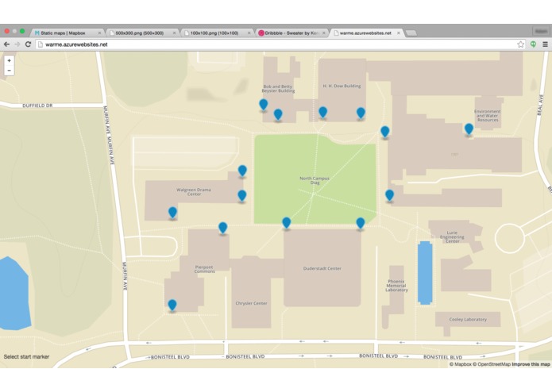Close the 500x300.png tab
This screenshot has height=392, width=552.
174,33
